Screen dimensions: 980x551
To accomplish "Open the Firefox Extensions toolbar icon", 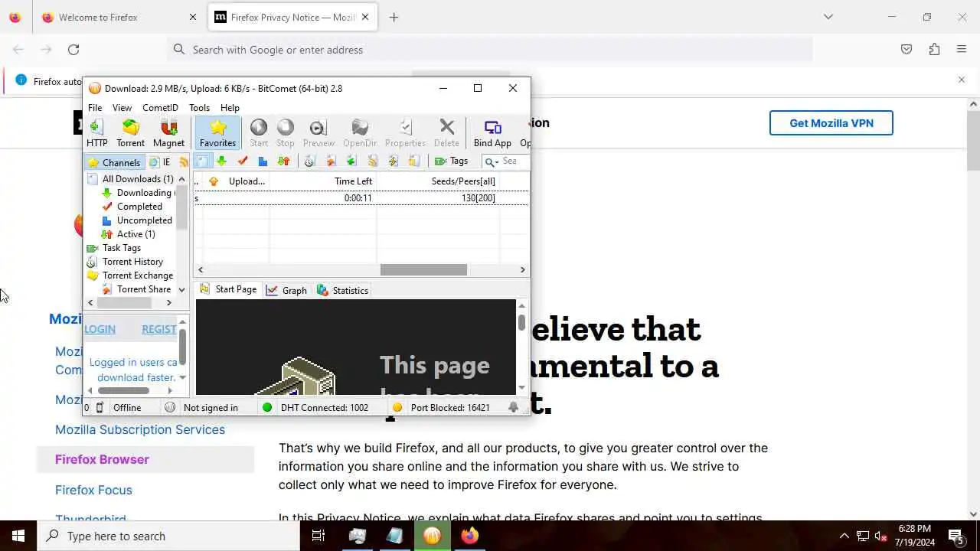I will pos(934,50).
